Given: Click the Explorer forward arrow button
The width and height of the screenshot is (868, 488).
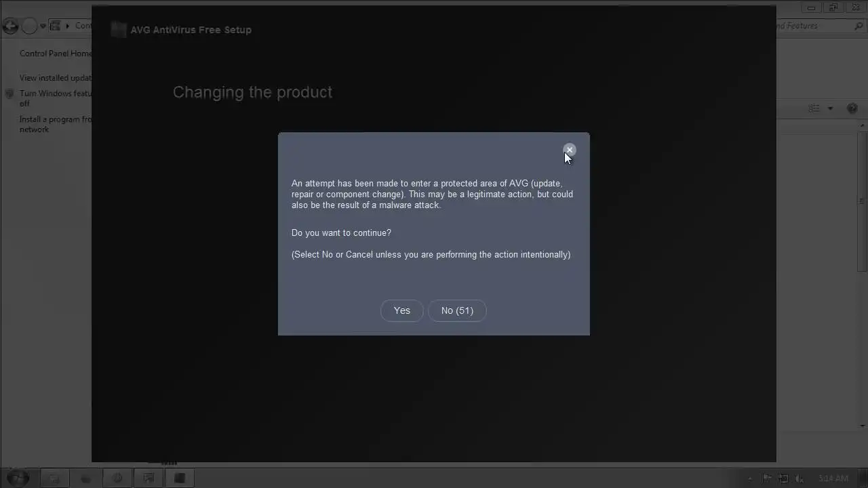Looking at the screenshot, I should (x=29, y=26).
